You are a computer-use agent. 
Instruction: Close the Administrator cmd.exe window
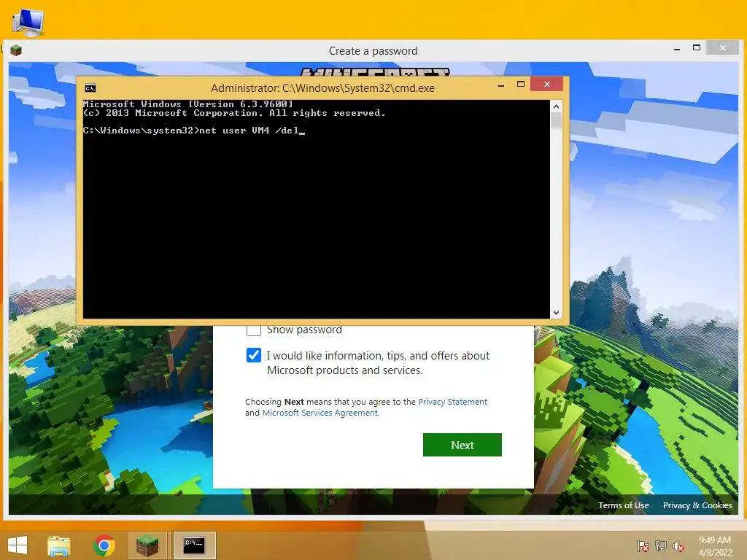547,85
